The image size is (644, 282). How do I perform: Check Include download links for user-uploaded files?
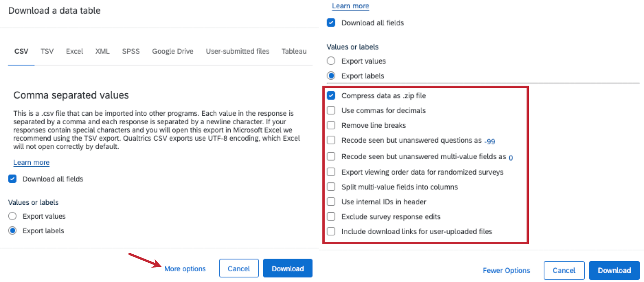(331, 231)
